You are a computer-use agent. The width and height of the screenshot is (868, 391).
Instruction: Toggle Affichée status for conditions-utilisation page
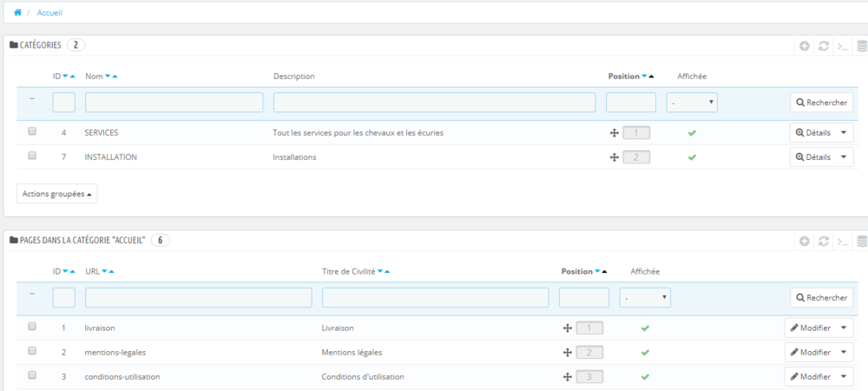645,376
